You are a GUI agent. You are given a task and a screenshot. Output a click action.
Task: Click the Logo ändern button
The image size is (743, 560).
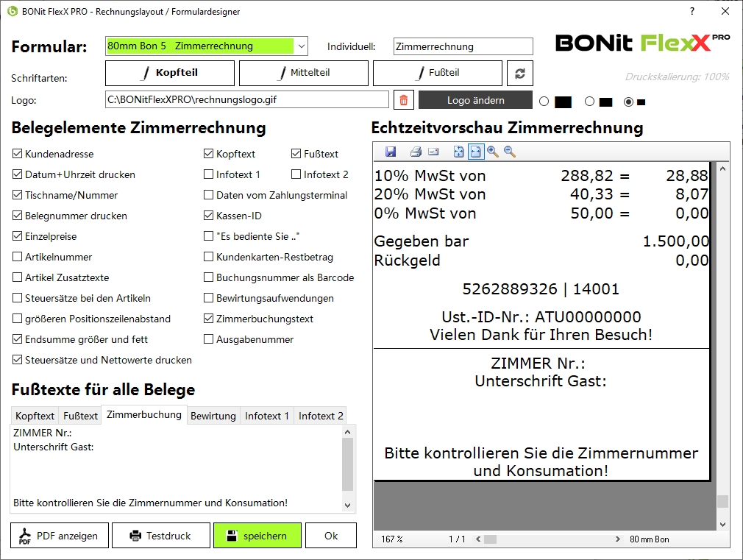click(x=476, y=100)
